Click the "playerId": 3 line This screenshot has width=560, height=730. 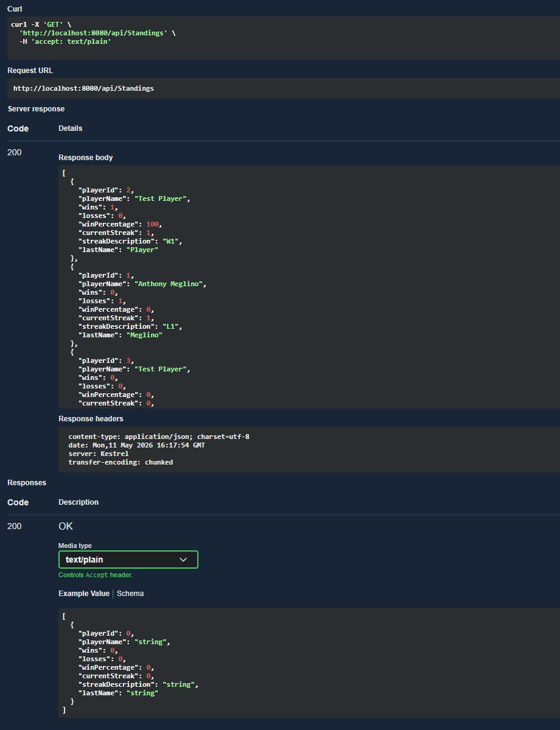click(106, 360)
